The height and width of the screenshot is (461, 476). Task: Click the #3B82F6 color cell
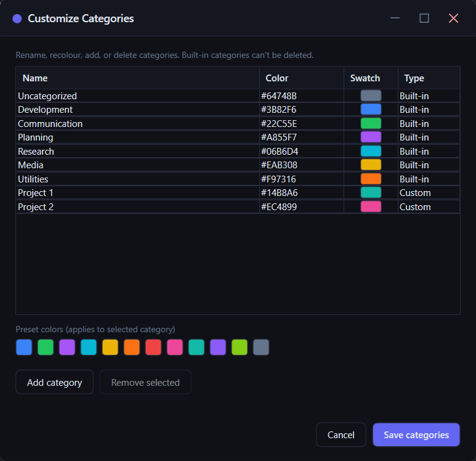[302, 110]
